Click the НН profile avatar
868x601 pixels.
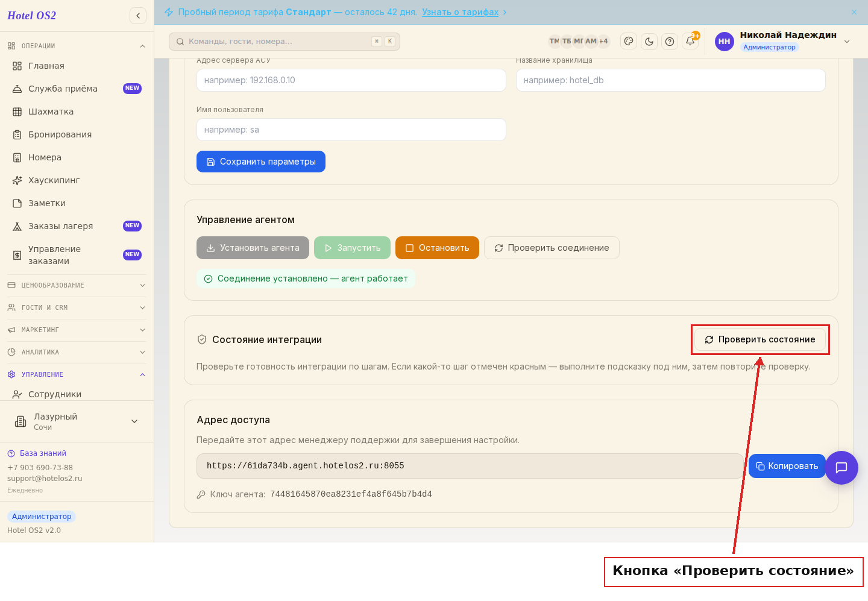(725, 42)
